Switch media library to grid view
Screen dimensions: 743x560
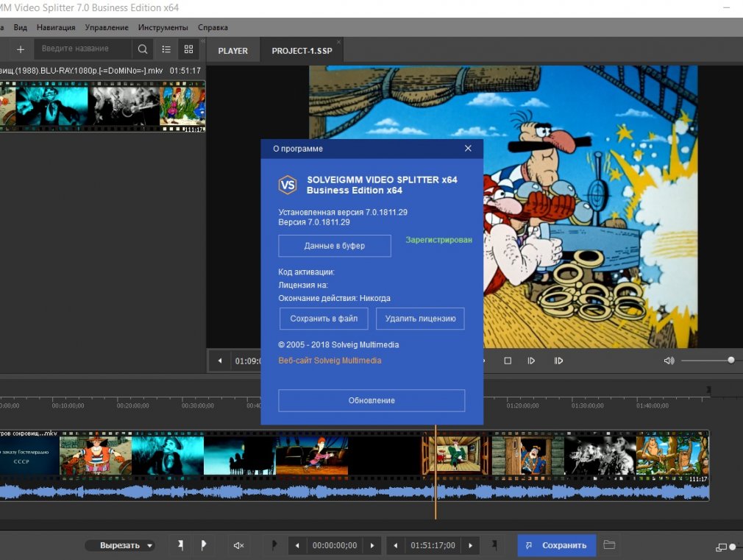click(x=188, y=49)
